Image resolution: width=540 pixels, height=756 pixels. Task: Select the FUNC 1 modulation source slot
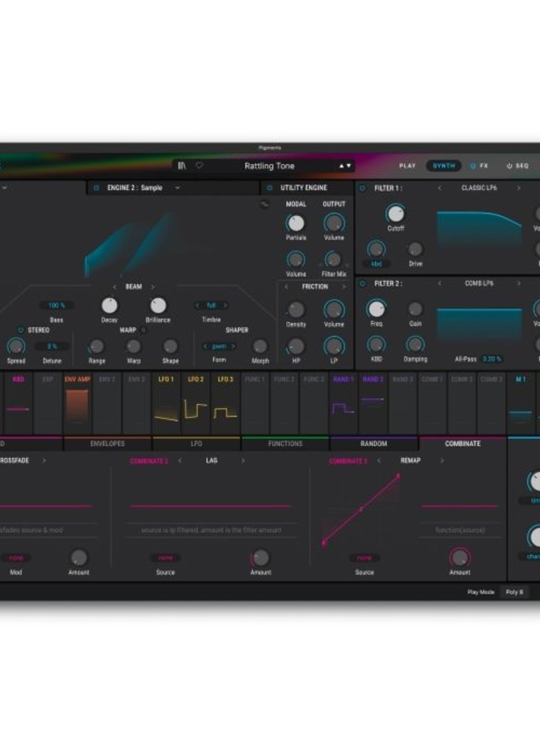click(x=255, y=403)
